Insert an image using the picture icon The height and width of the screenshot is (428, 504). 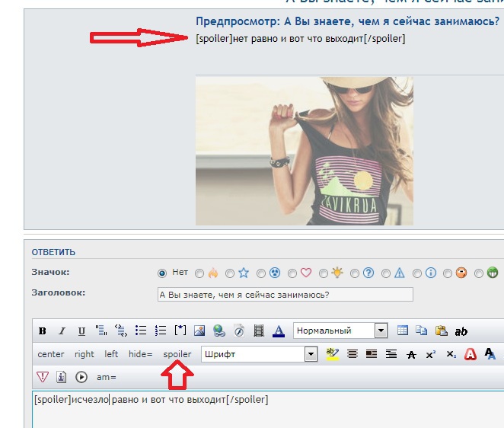coord(199,331)
